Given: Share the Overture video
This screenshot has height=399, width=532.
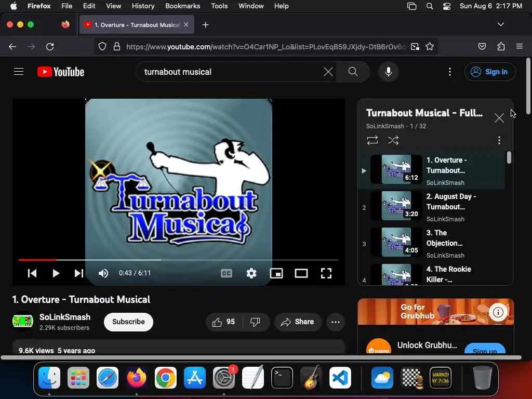Looking at the screenshot, I should tap(298, 322).
